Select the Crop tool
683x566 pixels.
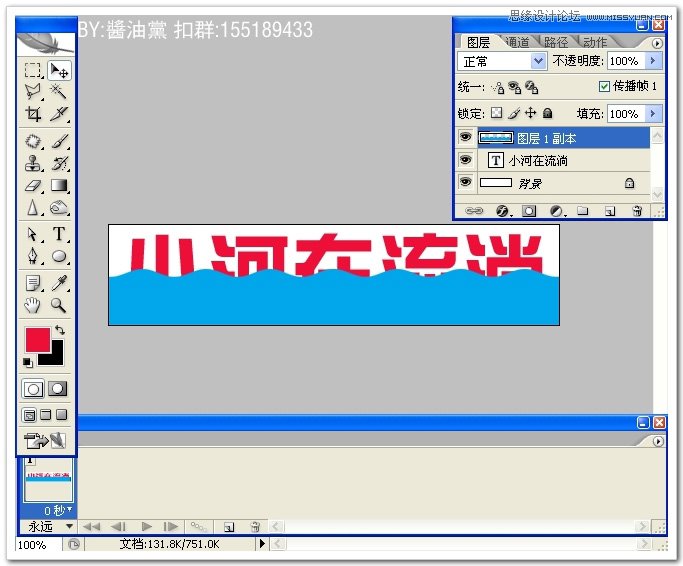(33, 114)
